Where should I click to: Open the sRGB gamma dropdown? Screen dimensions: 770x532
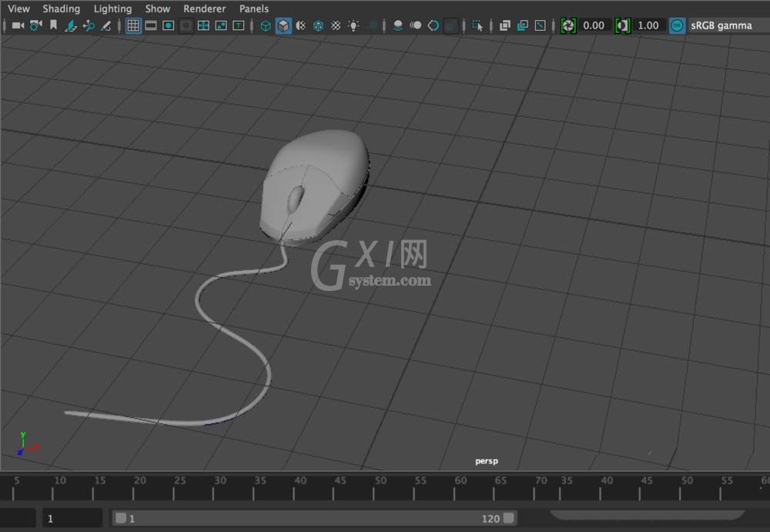point(728,25)
